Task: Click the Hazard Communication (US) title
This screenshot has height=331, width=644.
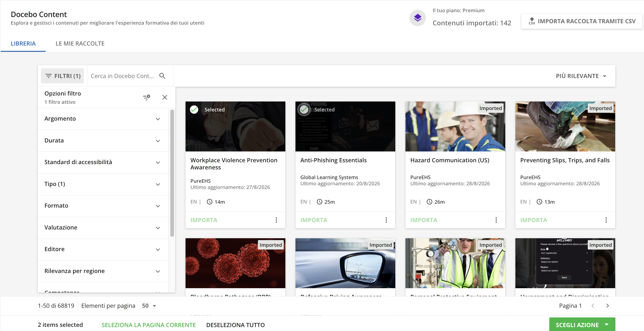Action: tap(450, 160)
